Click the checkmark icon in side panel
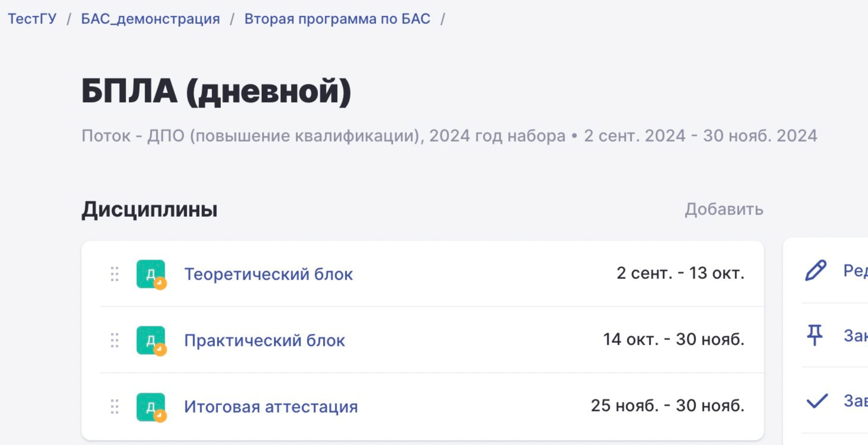Viewport: 868px width, 445px height. coord(817,401)
